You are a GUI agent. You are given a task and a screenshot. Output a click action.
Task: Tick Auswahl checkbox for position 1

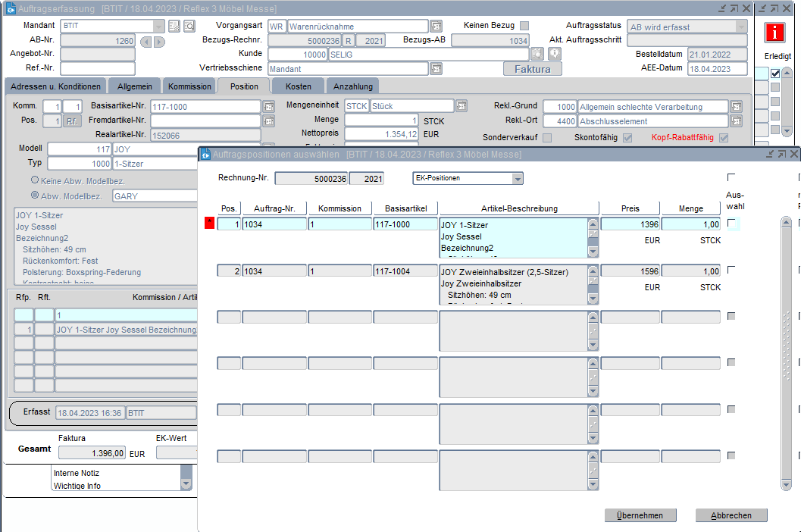coord(731,224)
